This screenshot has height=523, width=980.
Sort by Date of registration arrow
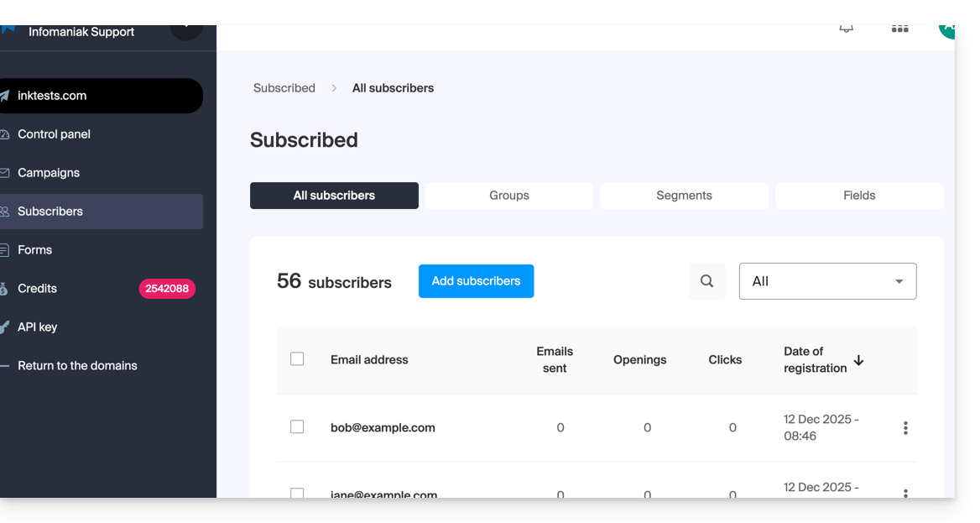[x=858, y=360]
